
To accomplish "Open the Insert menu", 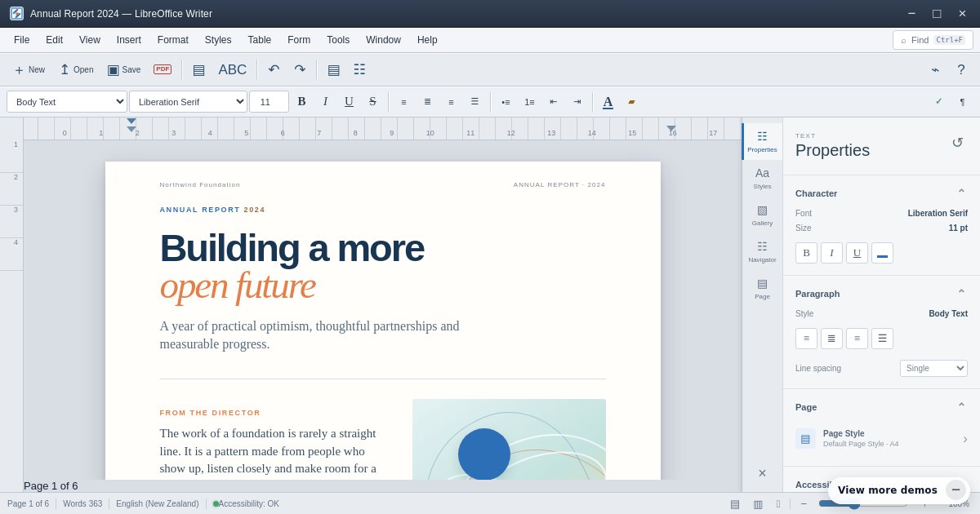I will (129, 40).
